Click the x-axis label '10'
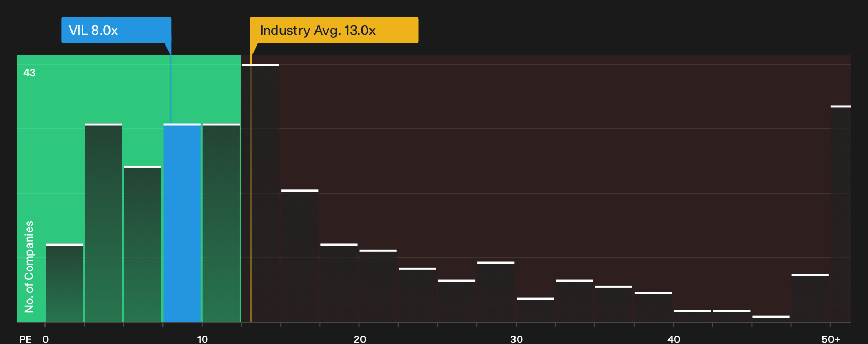The width and height of the screenshot is (868, 344). 203,339
